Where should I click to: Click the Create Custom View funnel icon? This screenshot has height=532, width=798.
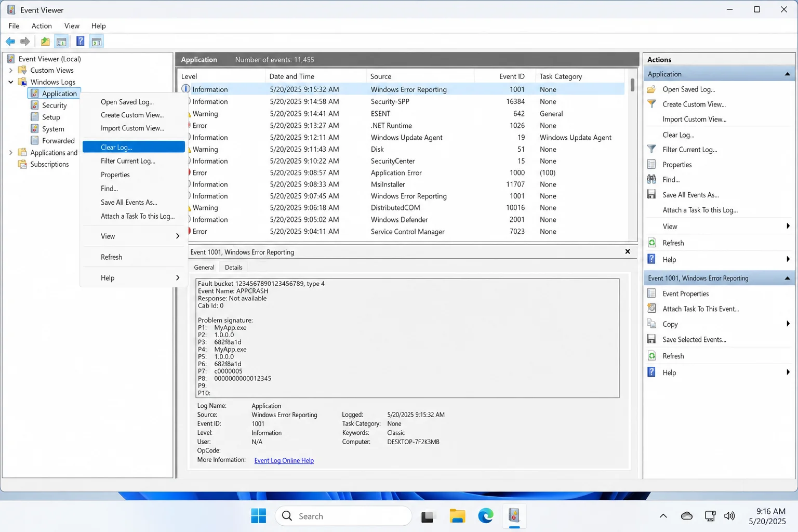pos(651,104)
